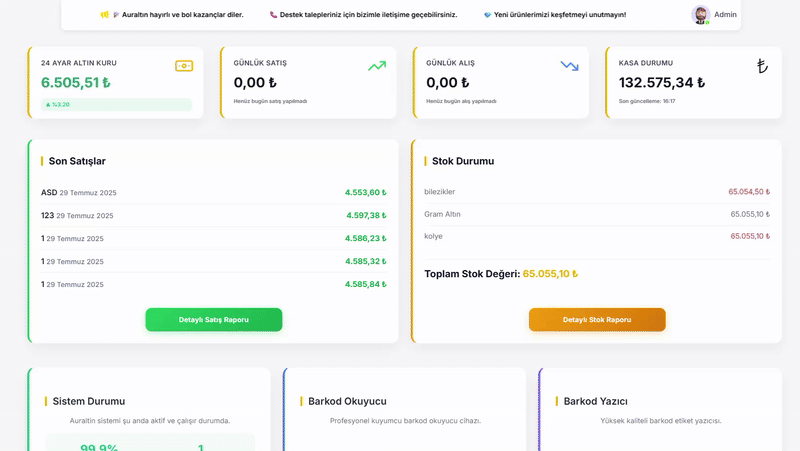Click the Stok Durumu heading

463,161
